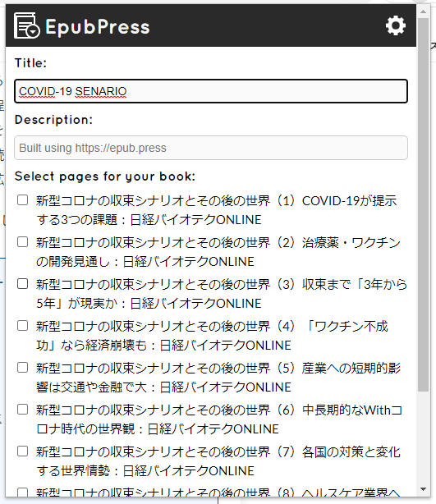Viewport: 436px width, 504px height.
Task: Check the article (6) 中長期的なWithコロナ checkbox
Action: (x=22, y=410)
